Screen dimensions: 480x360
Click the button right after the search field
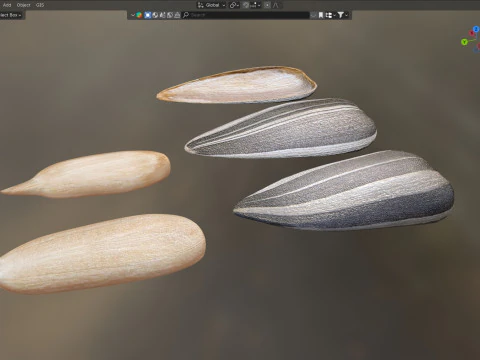click(x=313, y=15)
